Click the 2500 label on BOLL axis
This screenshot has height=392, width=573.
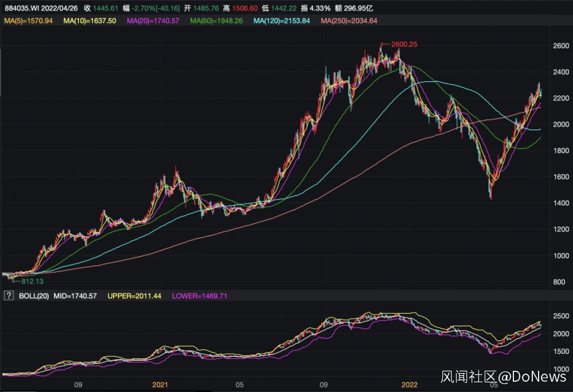[x=561, y=316]
